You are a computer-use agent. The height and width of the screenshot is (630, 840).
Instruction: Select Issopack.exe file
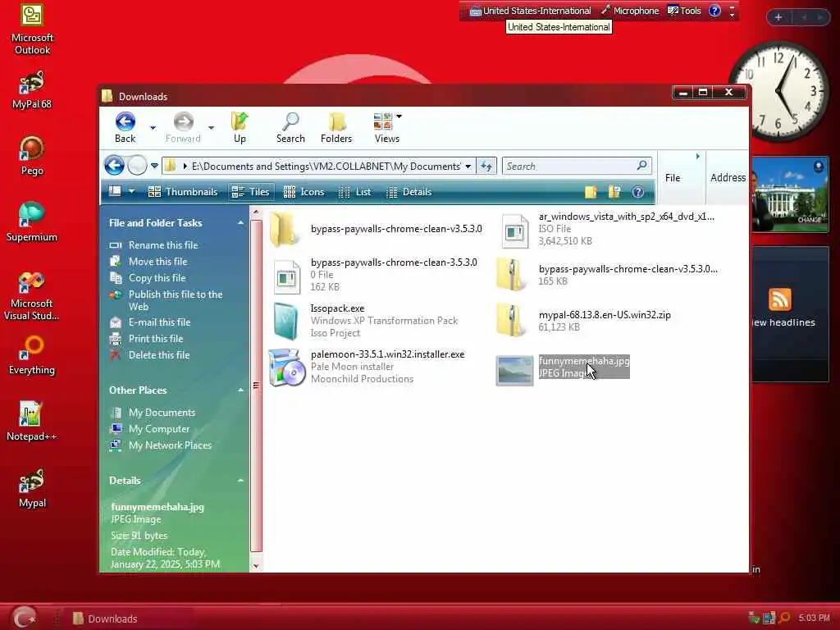coord(365,321)
